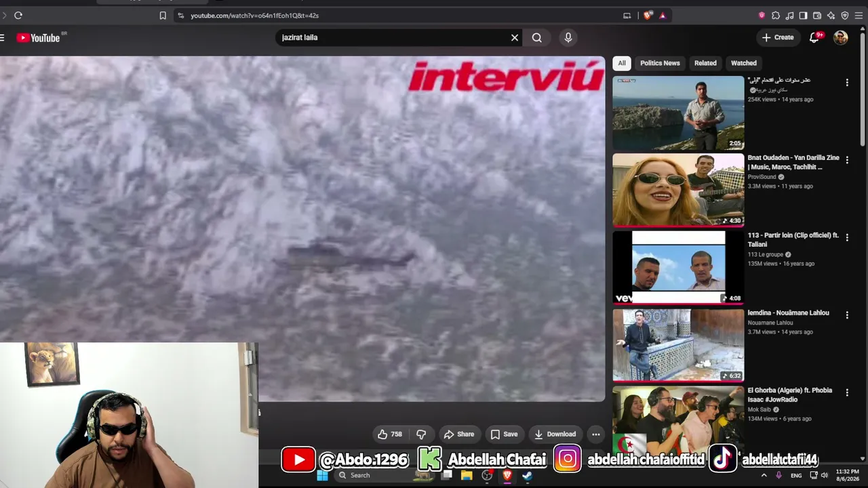Open Steam from the taskbar
The image size is (868, 488).
pos(527,476)
